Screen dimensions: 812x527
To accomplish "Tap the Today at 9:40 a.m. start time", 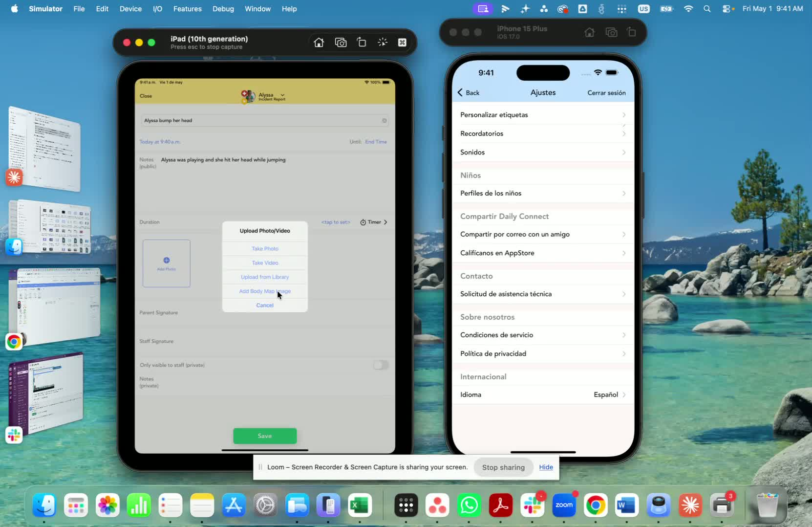I will click(x=160, y=142).
